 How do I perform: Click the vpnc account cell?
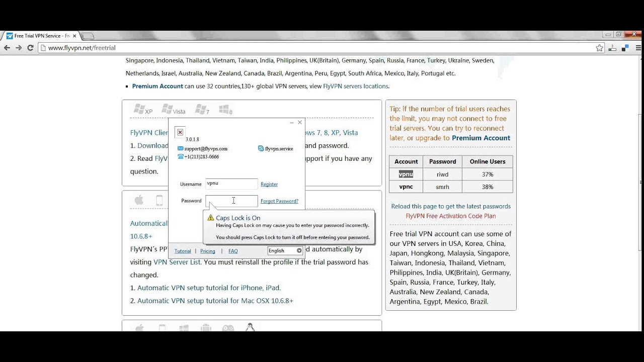pyautogui.click(x=406, y=187)
